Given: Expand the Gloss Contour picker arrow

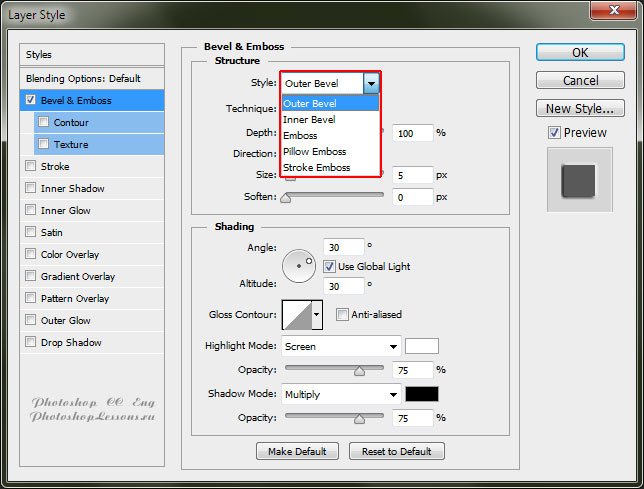Looking at the screenshot, I should pos(318,314).
